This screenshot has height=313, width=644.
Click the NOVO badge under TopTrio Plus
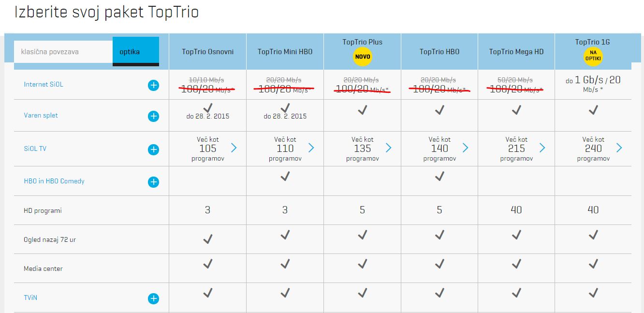[362, 57]
